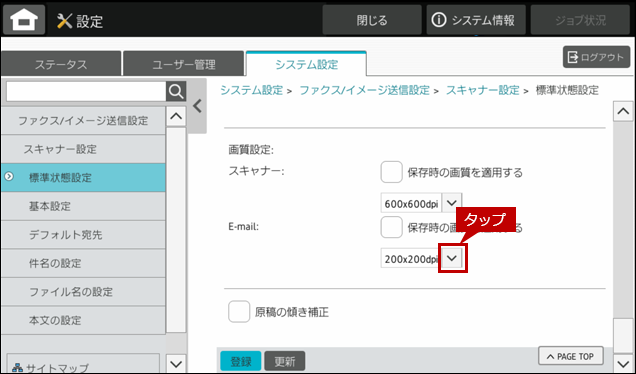
Task: Click the sidebar list scroll-down arrow
Action: 176,363
